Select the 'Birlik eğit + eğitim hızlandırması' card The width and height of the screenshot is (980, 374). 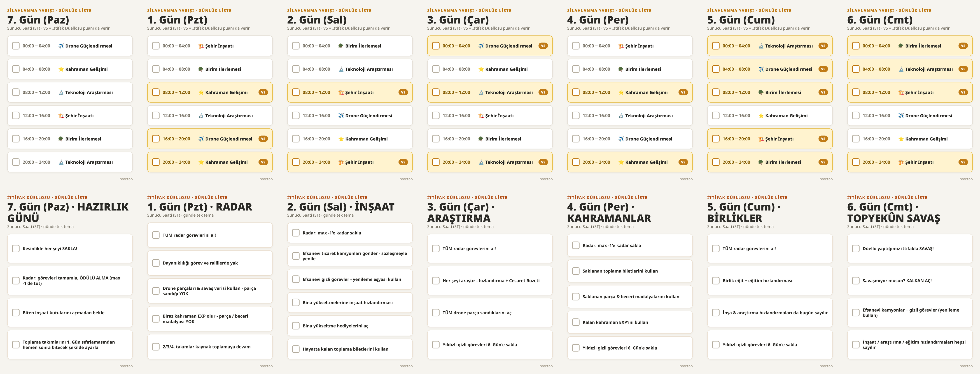point(770,281)
